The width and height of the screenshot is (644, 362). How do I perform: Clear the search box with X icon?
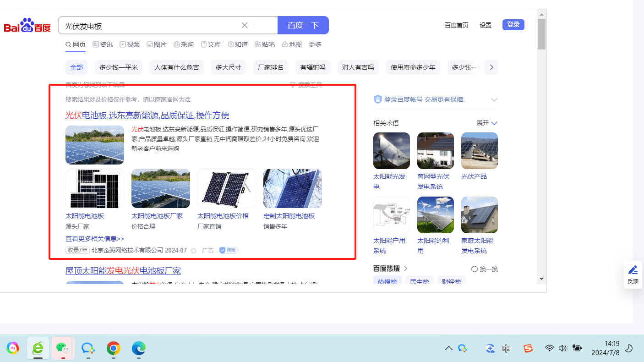[x=245, y=25]
